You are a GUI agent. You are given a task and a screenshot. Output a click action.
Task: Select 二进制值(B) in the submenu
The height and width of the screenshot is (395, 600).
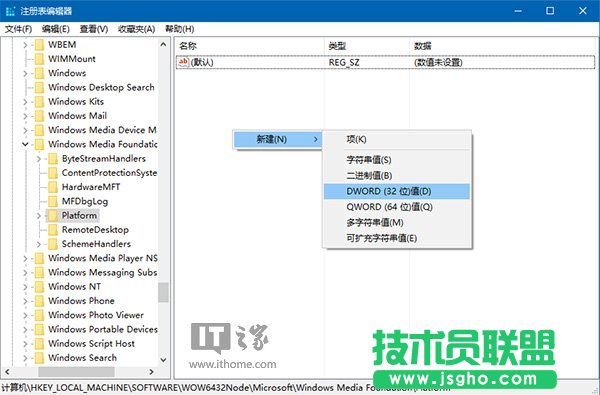click(397, 176)
